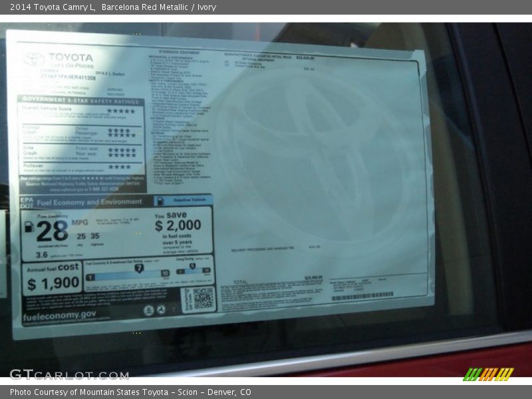The width and height of the screenshot is (532, 399).
Task: Click the smog rating slider marker 5
Action: [x=192, y=266]
